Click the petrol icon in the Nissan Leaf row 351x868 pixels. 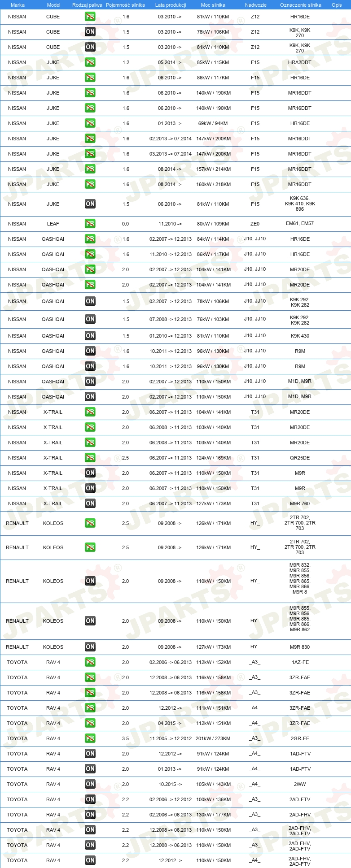coord(90,224)
